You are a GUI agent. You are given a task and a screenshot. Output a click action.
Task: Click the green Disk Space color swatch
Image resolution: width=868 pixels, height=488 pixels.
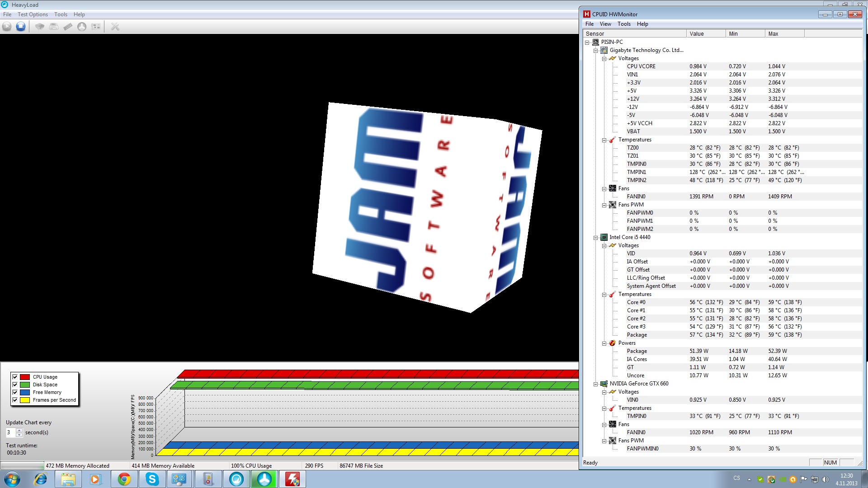[25, 385]
